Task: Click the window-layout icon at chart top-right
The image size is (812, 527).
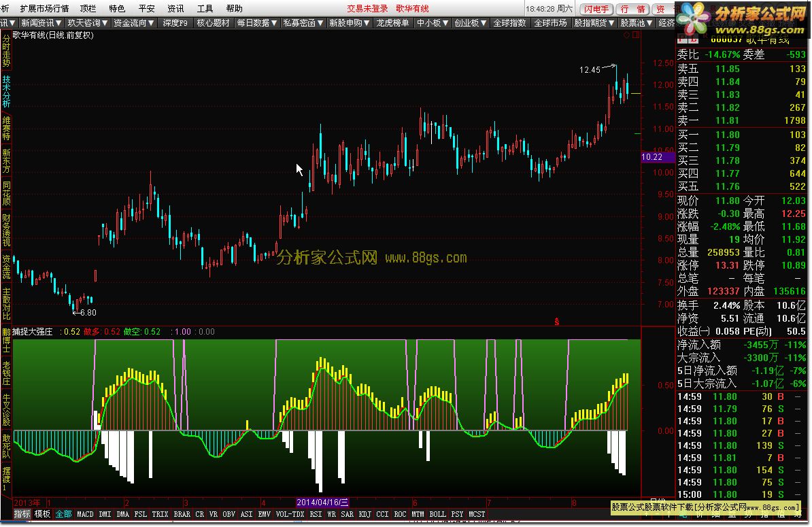Action: 635,35
